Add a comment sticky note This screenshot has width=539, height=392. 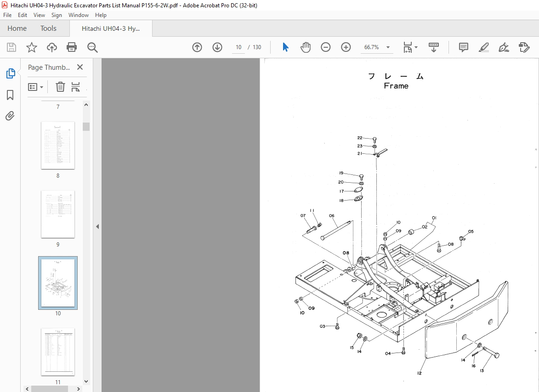coord(463,47)
